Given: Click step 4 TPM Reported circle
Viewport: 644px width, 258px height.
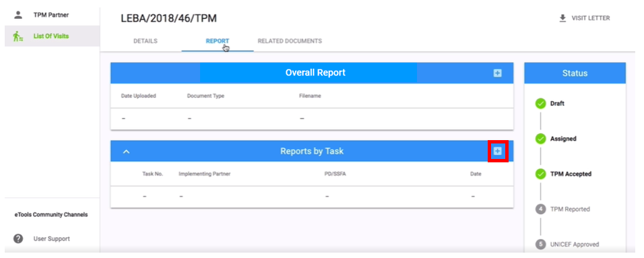Looking at the screenshot, I should click(x=540, y=209).
